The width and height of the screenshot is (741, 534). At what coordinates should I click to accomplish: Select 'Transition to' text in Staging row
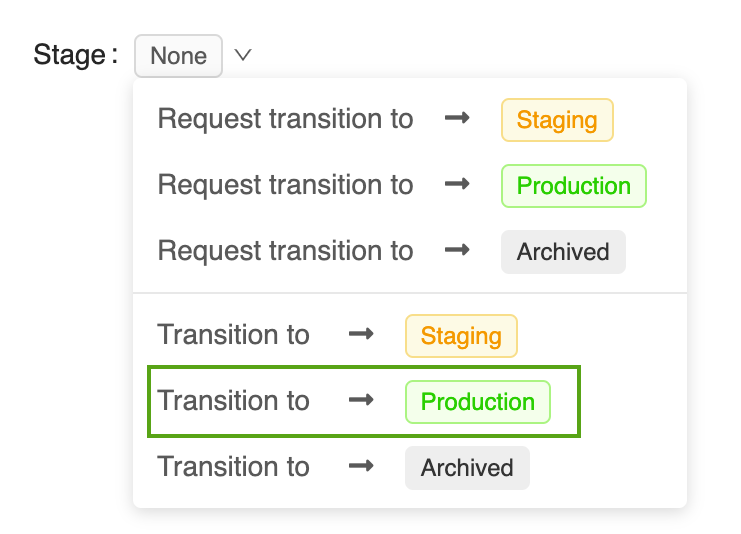click(x=234, y=335)
